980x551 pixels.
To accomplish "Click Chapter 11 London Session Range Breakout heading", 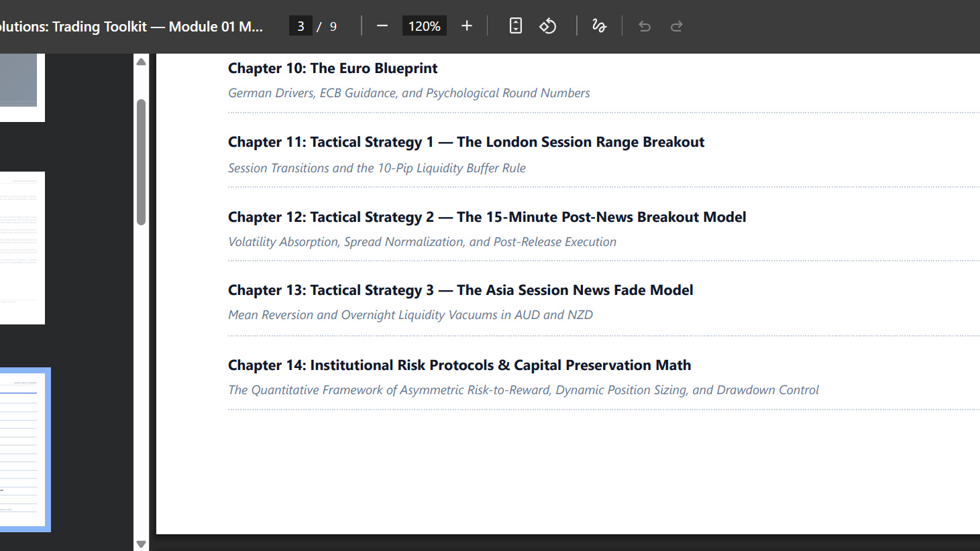I will pyautogui.click(x=466, y=142).
